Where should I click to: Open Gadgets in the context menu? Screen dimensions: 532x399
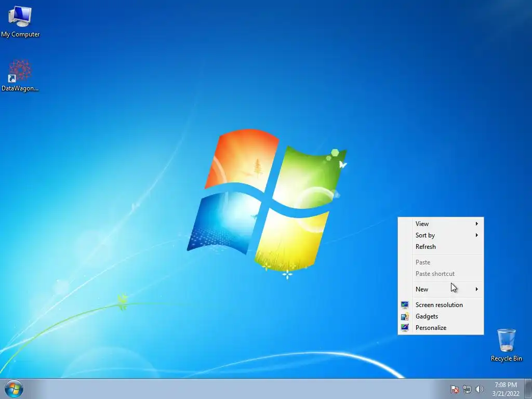pos(441,316)
